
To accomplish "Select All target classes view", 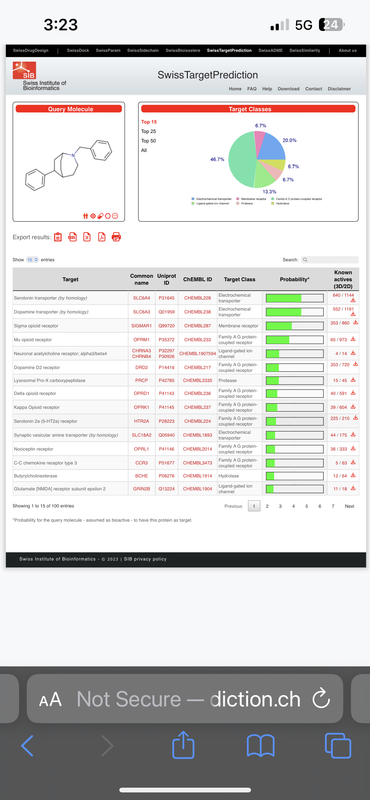I will coord(144,150).
